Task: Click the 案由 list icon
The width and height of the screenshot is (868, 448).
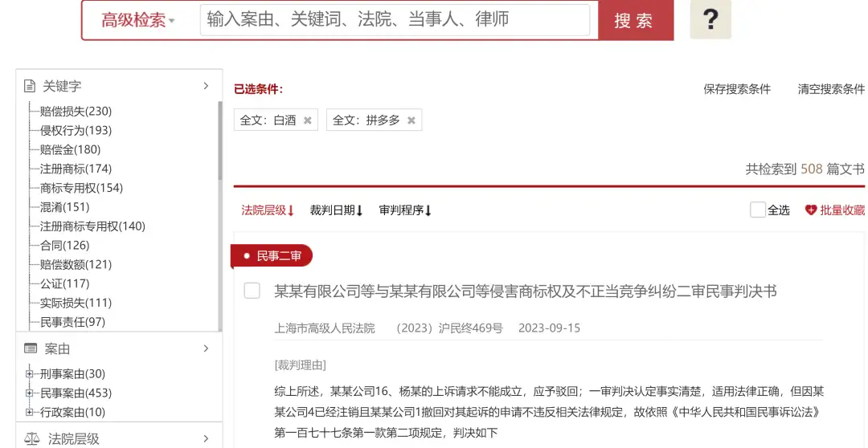Action: (x=31, y=348)
